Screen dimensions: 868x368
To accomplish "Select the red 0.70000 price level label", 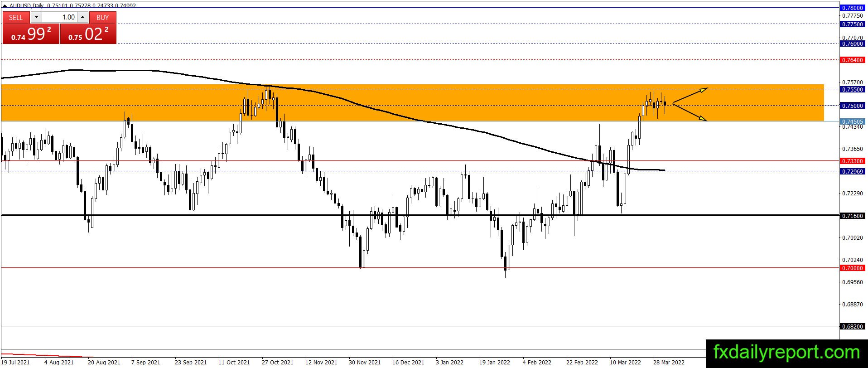I will click(852, 268).
